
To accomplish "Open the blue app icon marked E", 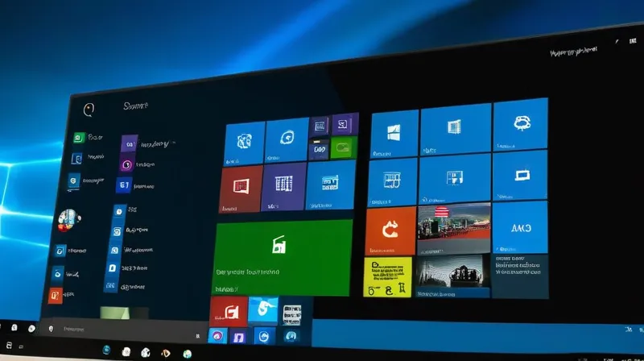I will (124, 185).
